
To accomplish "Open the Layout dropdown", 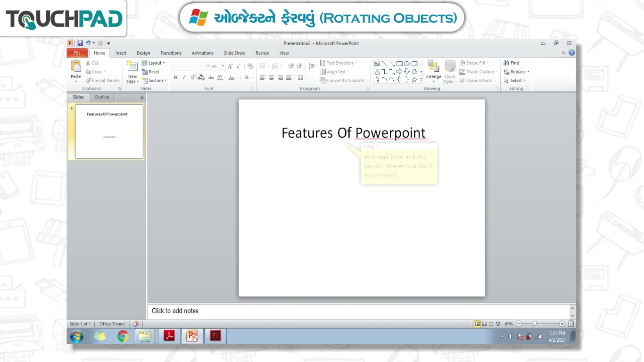I will coord(154,63).
